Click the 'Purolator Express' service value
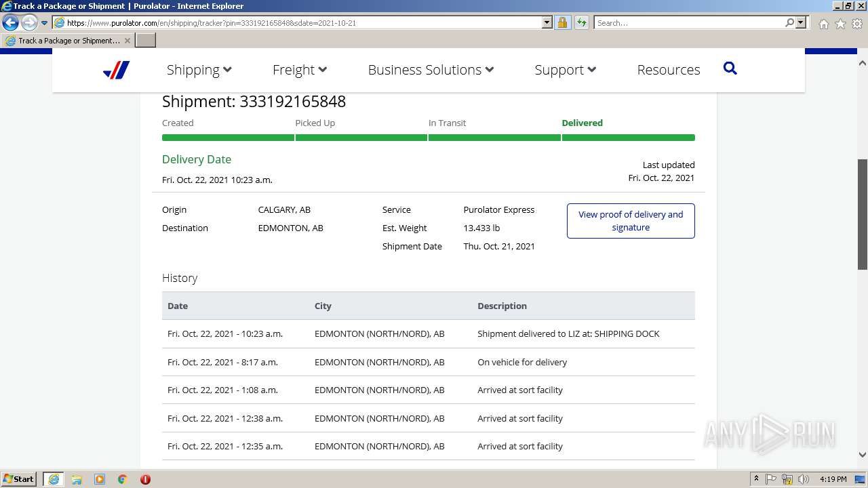Viewport: 868px width, 488px height. 499,209
